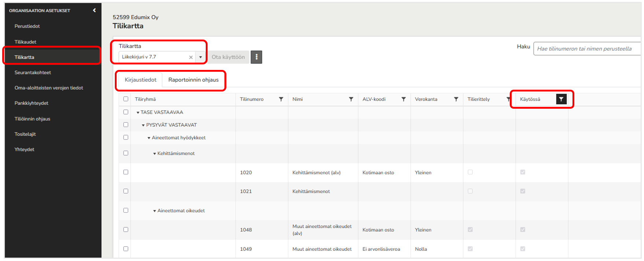Open the Käytössä column filter
The width and height of the screenshot is (644, 261).
click(561, 99)
